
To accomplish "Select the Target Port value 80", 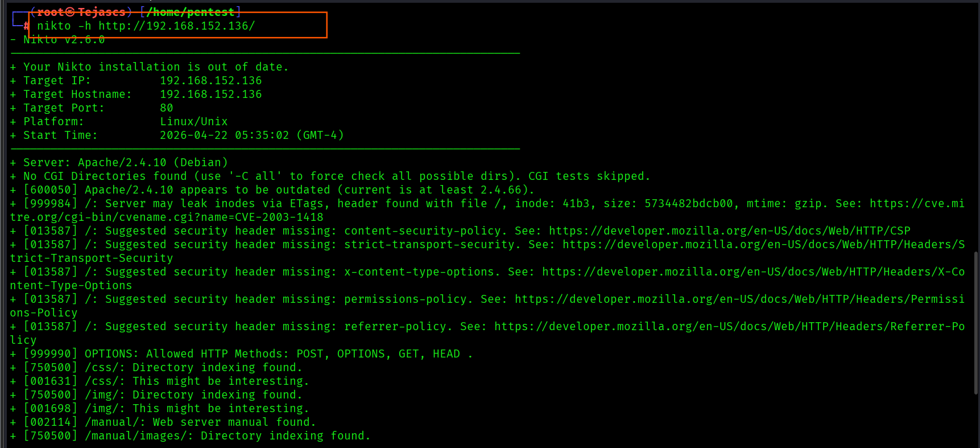I will click(x=167, y=108).
